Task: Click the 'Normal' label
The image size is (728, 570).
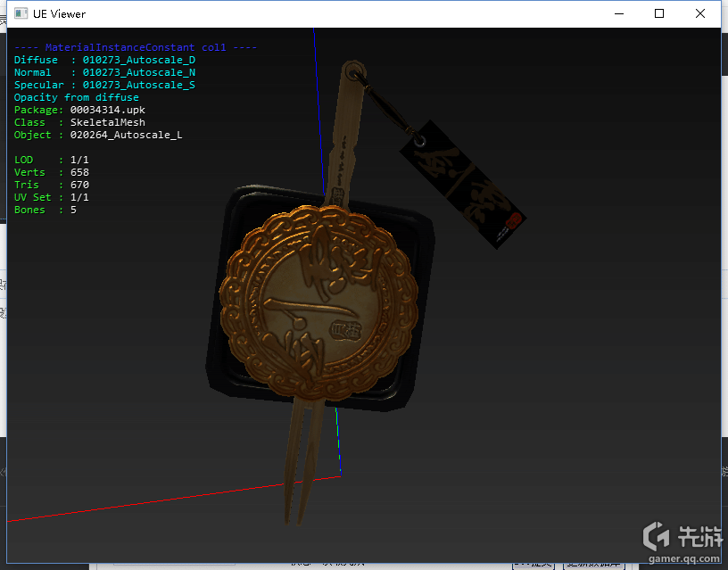Action: [x=32, y=72]
